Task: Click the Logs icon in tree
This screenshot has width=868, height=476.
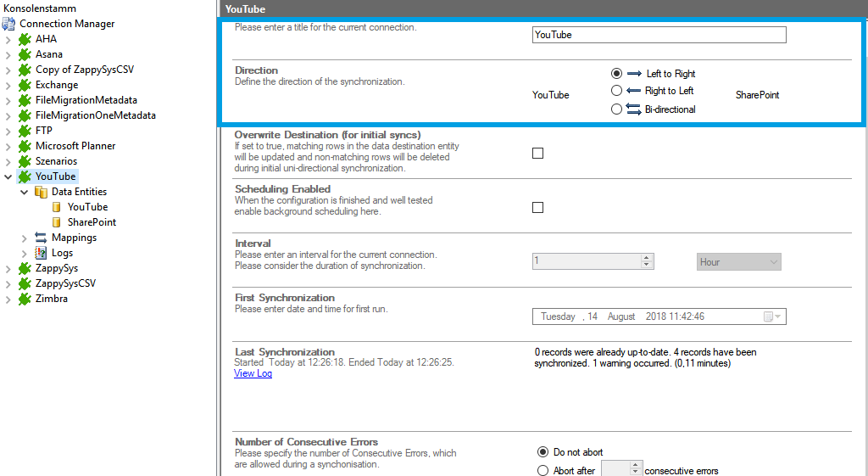Action: click(41, 253)
